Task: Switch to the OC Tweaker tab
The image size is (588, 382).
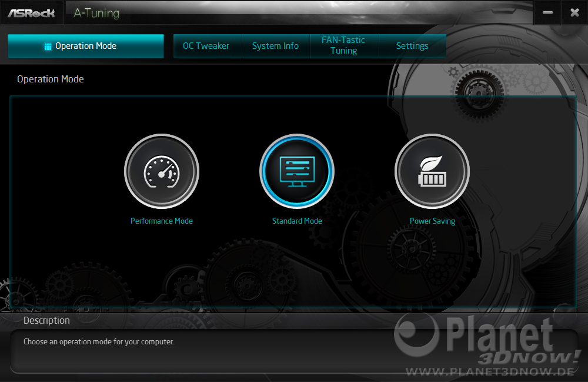Action: point(208,46)
